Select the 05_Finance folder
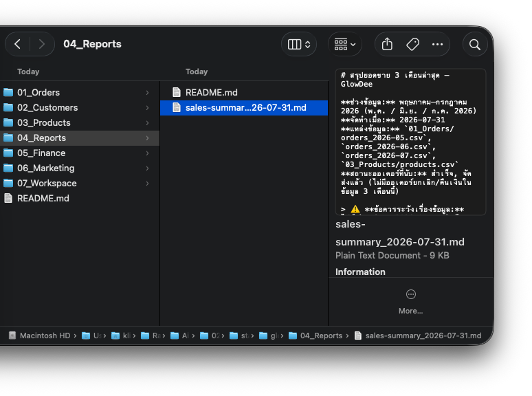This screenshot has height=396, width=532. pyautogui.click(x=80, y=153)
